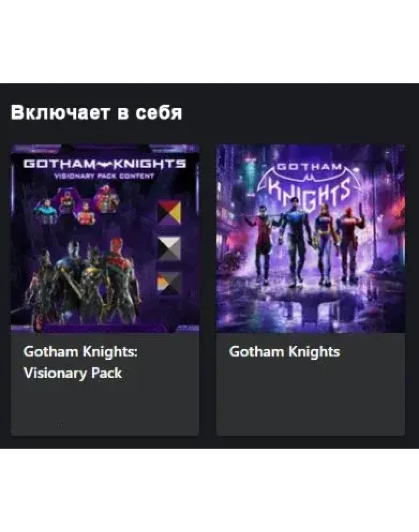Select the lowest hexagon skin icon in the pack art

click(87, 214)
